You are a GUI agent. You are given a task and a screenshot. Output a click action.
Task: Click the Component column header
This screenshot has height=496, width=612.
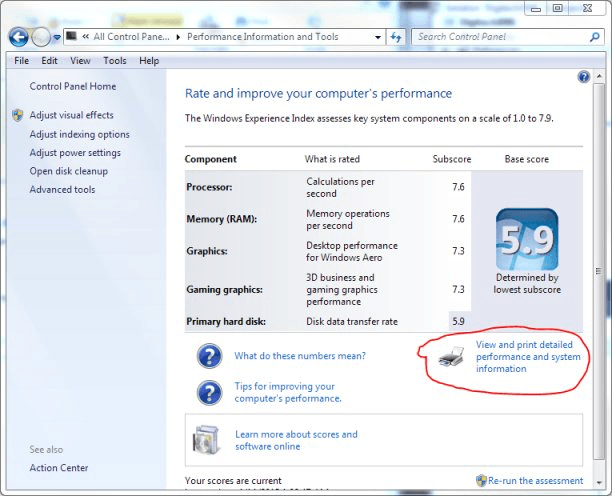tap(211, 159)
